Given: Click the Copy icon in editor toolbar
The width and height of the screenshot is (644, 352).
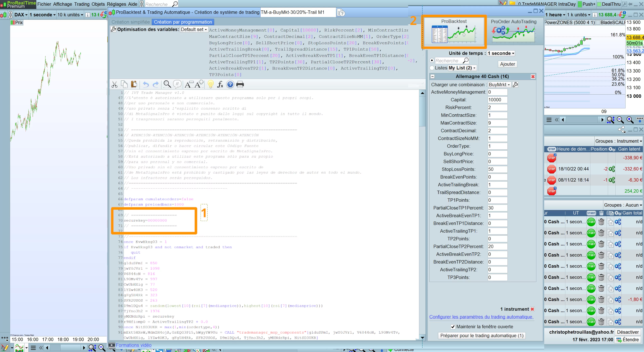Looking at the screenshot, I should coord(124,84).
